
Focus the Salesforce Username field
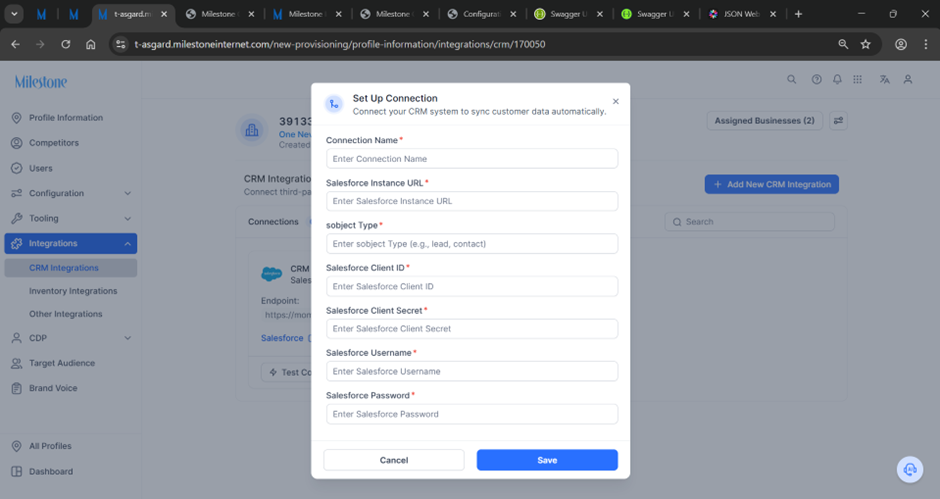click(x=472, y=371)
